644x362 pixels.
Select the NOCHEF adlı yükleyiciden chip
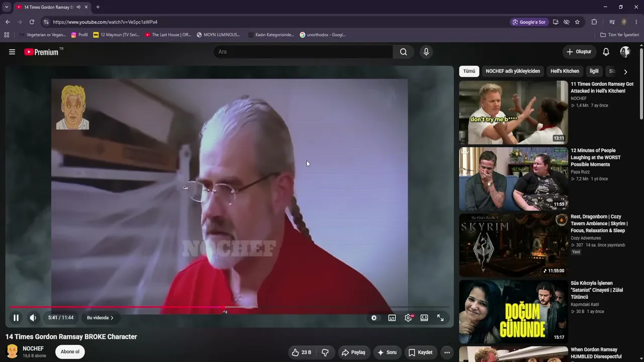coord(513,71)
